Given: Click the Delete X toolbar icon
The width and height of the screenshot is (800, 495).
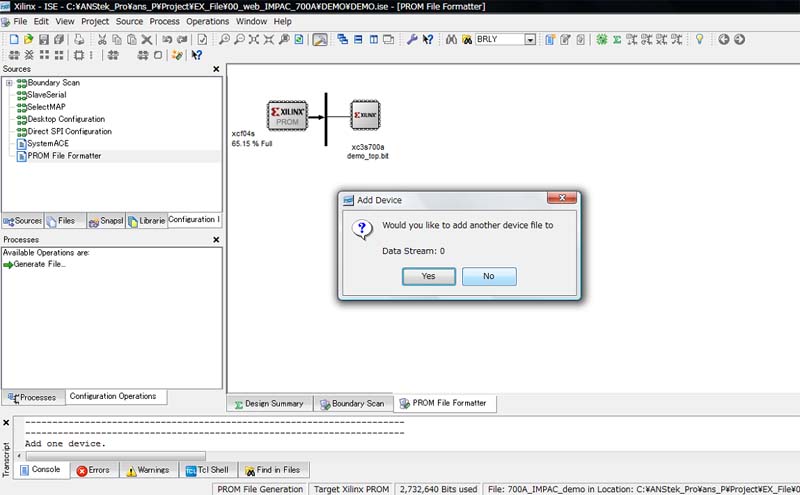Looking at the screenshot, I should pyautogui.click(x=147, y=39).
